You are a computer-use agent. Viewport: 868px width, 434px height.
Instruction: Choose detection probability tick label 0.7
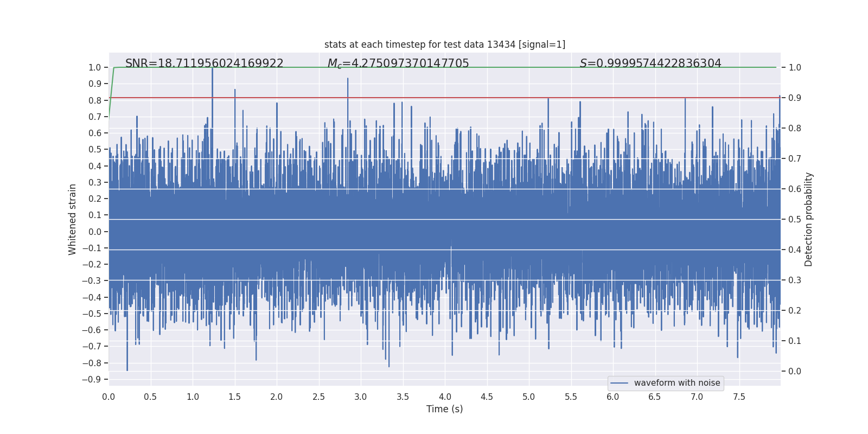click(x=795, y=159)
